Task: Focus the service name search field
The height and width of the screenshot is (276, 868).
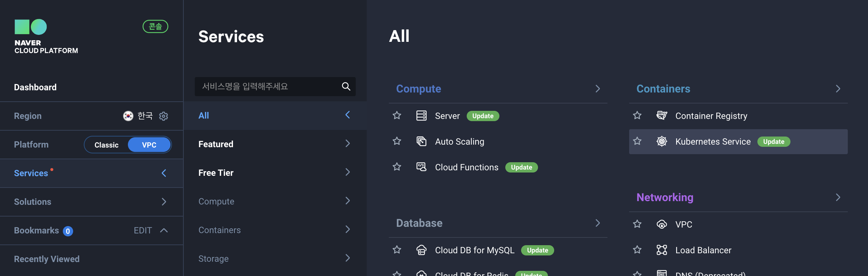Action: (x=275, y=87)
